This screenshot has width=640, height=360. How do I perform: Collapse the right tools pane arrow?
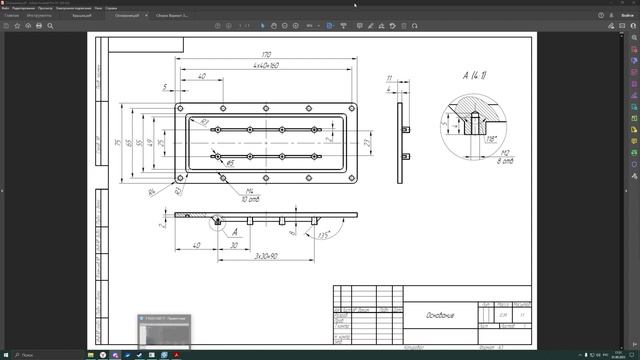[627, 191]
